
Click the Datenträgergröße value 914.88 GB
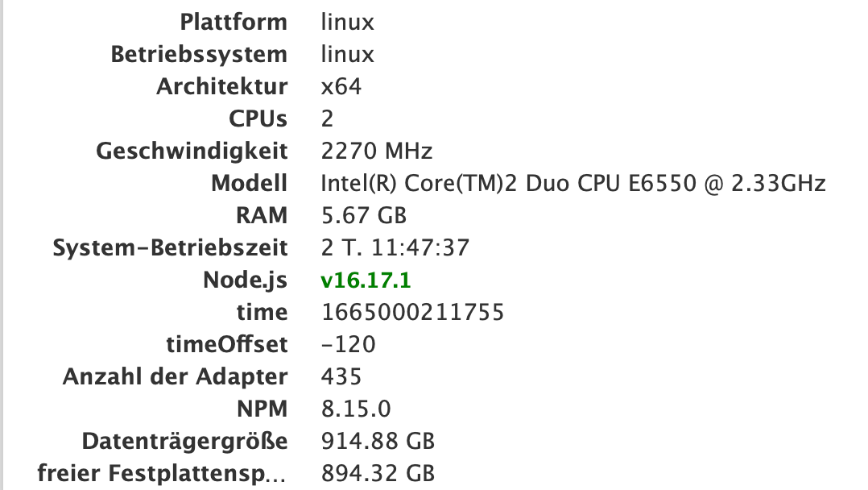(378, 442)
